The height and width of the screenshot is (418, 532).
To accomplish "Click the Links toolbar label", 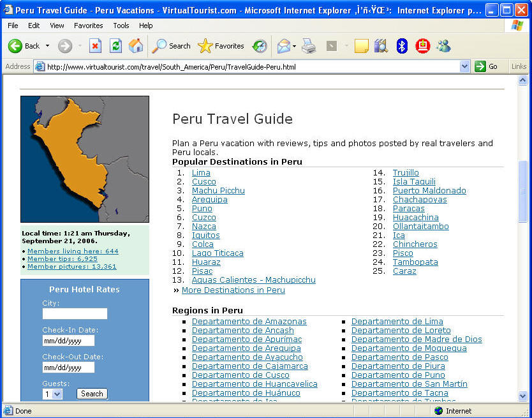I will 519,66.
